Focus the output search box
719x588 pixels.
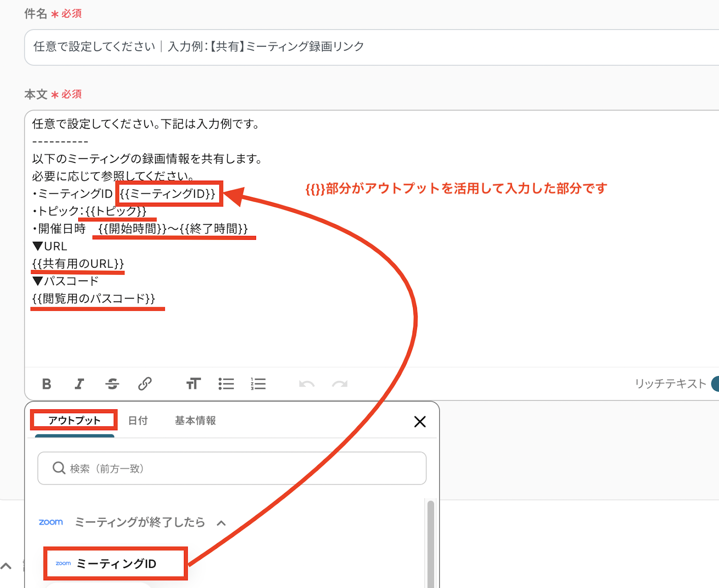(x=232, y=469)
